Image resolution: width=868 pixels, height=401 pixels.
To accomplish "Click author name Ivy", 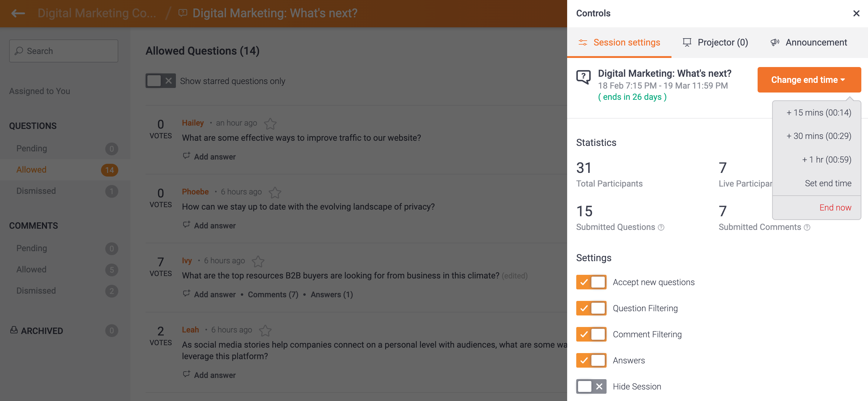I will pyautogui.click(x=187, y=261).
